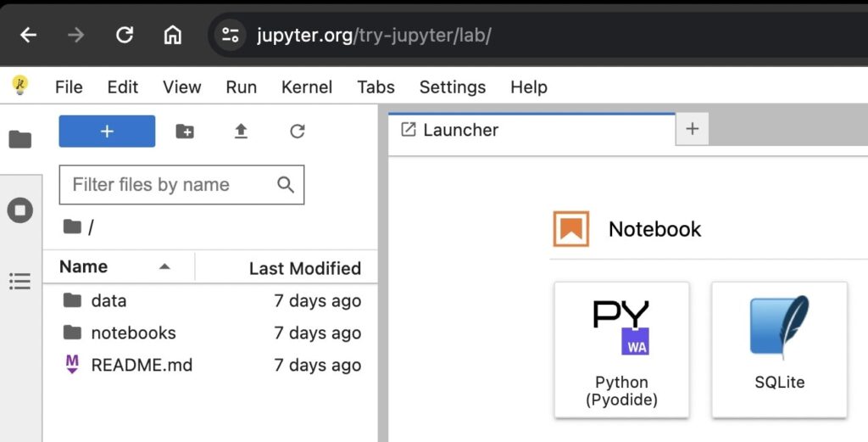Sort files by the Name column header
Screen dimensions: 868x442
[x=84, y=266]
